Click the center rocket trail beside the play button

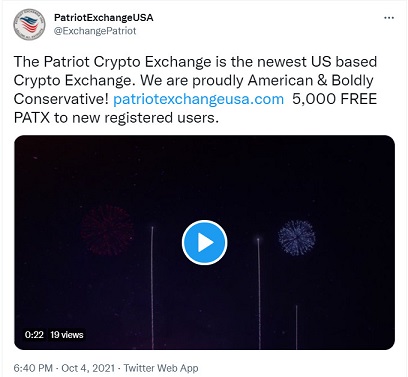pyautogui.click(x=259, y=293)
